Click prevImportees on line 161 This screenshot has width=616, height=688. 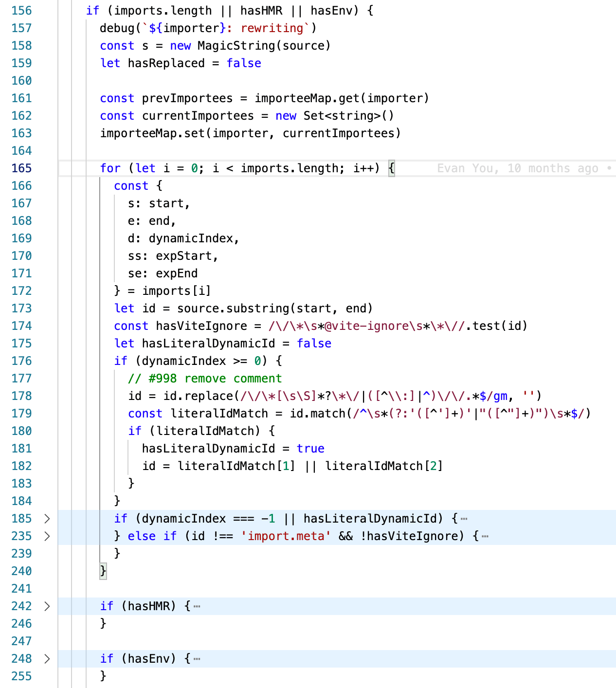(187, 98)
